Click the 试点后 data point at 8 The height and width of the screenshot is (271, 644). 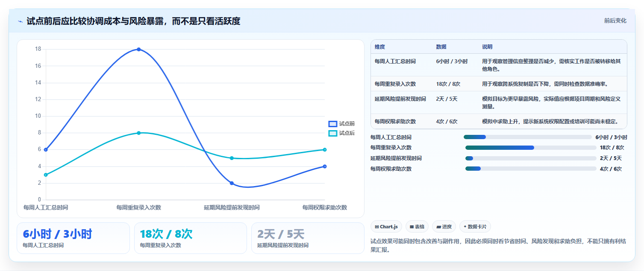tap(138, 133)
